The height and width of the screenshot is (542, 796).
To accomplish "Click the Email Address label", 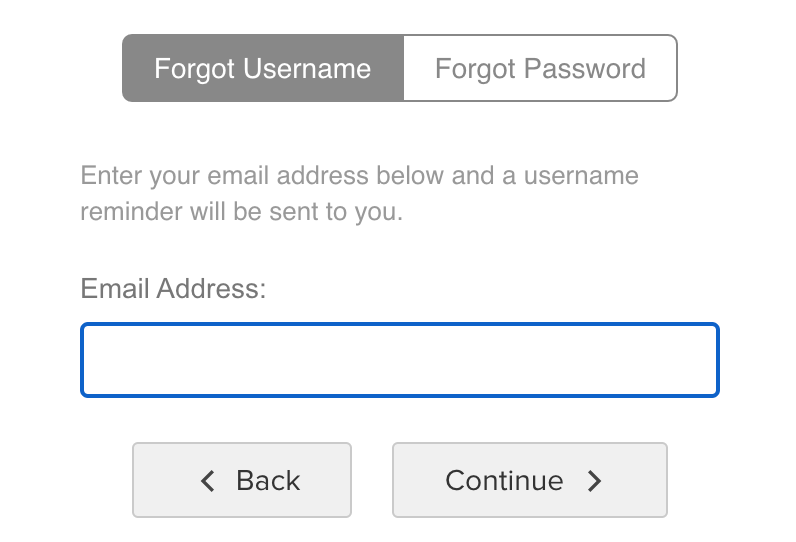I will (x=174, y=289).
